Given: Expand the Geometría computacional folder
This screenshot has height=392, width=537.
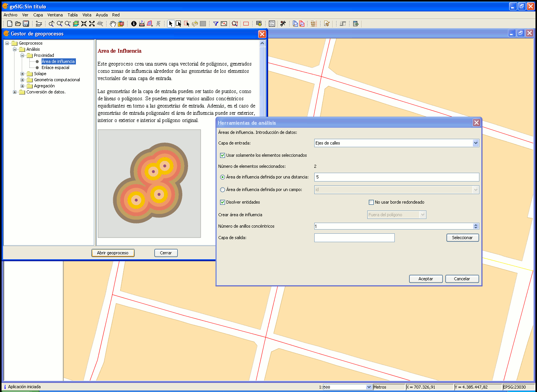Looking at the screenshot, I should point(22,80).
